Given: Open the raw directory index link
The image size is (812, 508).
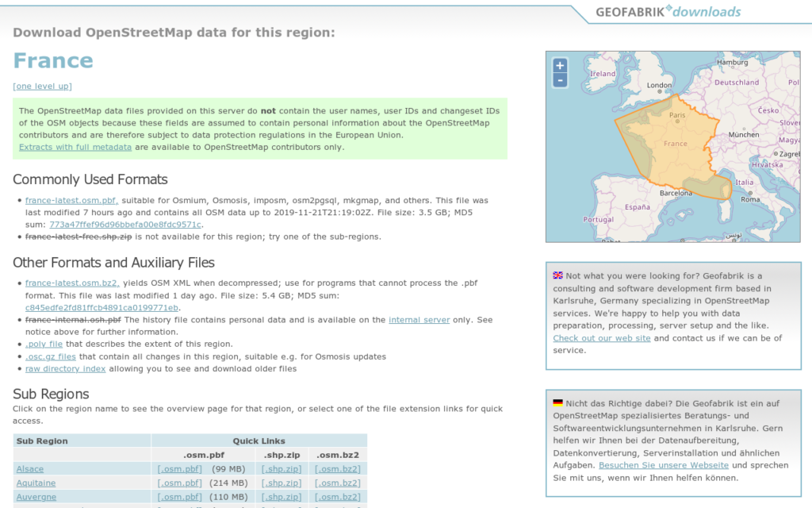Looking at the screenshot, I should (65, 368).
